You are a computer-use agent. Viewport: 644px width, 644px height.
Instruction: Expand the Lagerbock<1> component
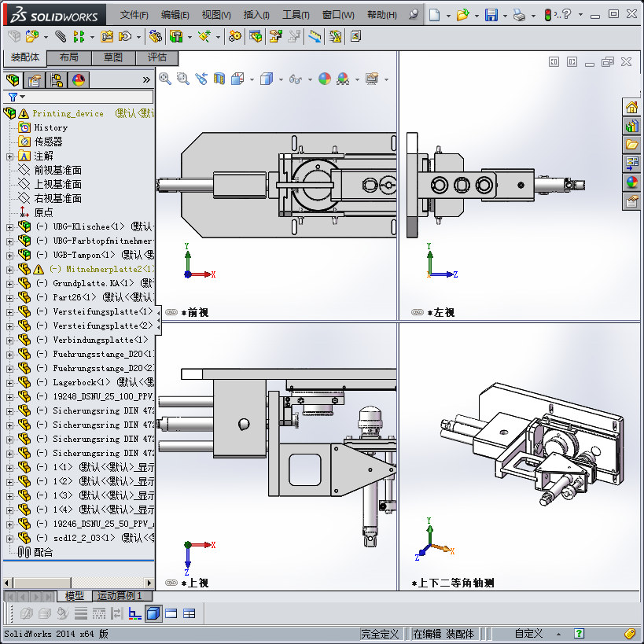click(x=10, y=383)
